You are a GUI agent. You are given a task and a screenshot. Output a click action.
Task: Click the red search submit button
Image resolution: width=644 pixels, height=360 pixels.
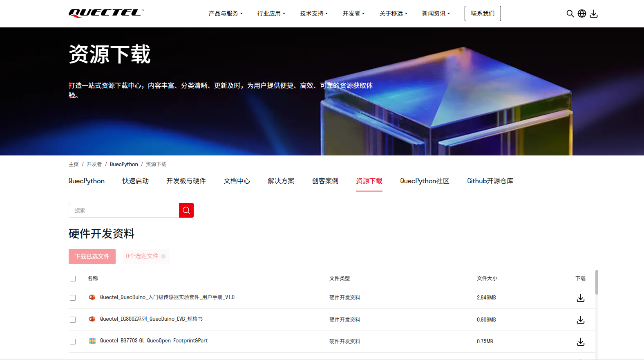(x=186, y=210)
